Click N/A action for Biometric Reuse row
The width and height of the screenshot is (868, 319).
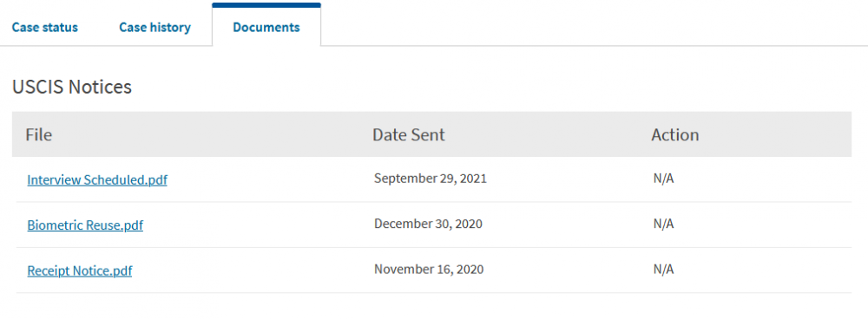point(663,224)
